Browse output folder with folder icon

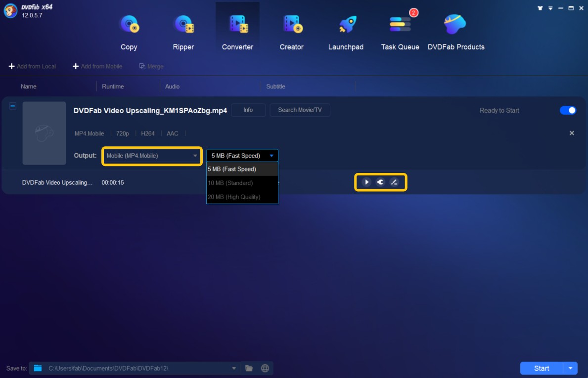249,368
